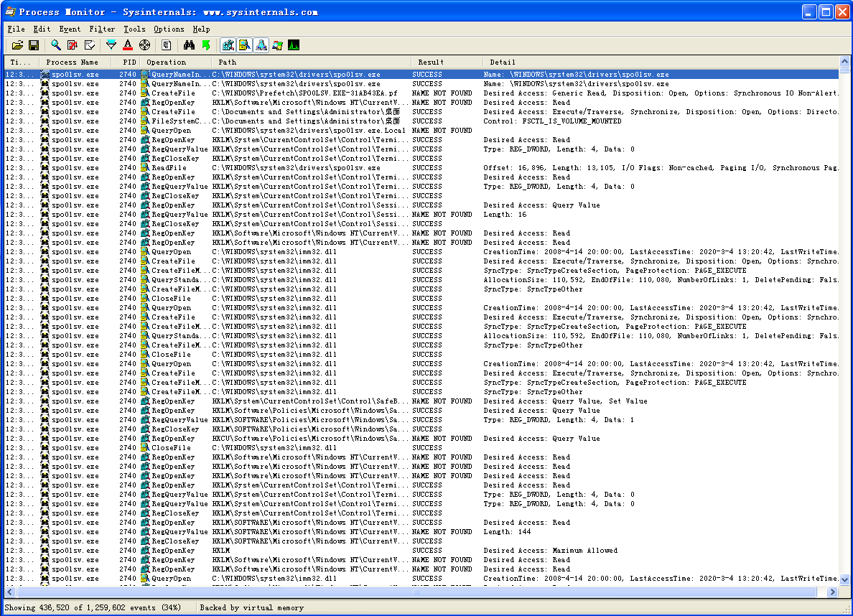The image size is (853, 616).
Task: Toggle Show Process and Thread Activity
Action: click(277, 45)
